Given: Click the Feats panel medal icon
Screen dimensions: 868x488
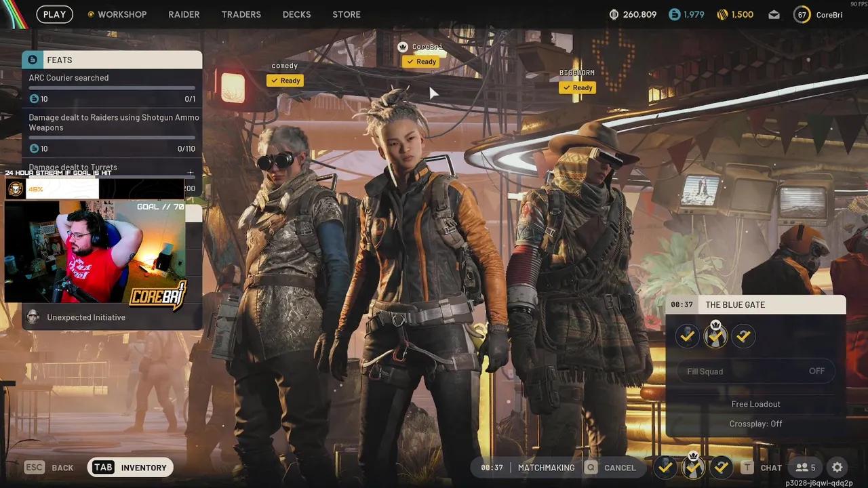Looking at the screenshot, I should (31, 59).
